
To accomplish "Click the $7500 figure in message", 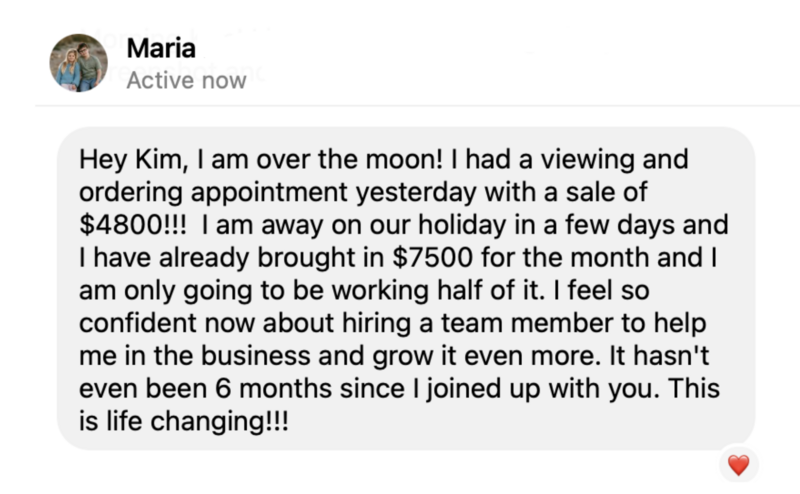I will (433, 257).
